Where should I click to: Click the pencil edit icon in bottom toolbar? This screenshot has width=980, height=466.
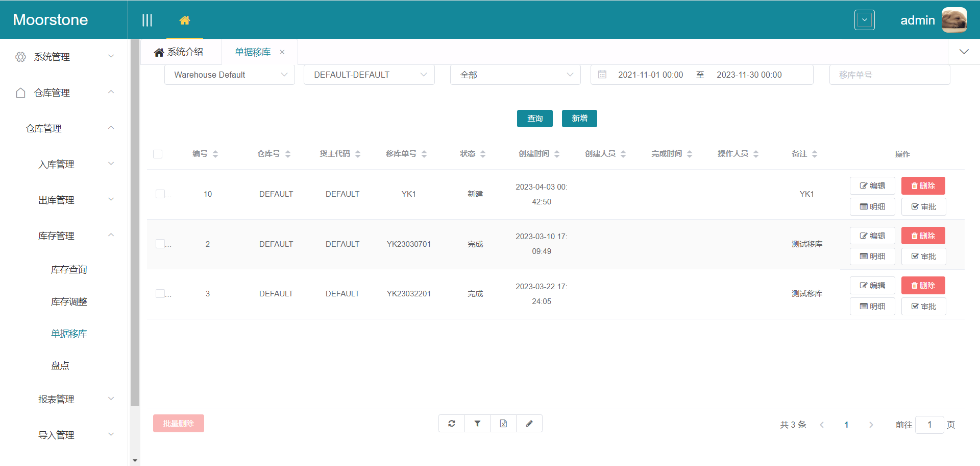pos(529,424)
